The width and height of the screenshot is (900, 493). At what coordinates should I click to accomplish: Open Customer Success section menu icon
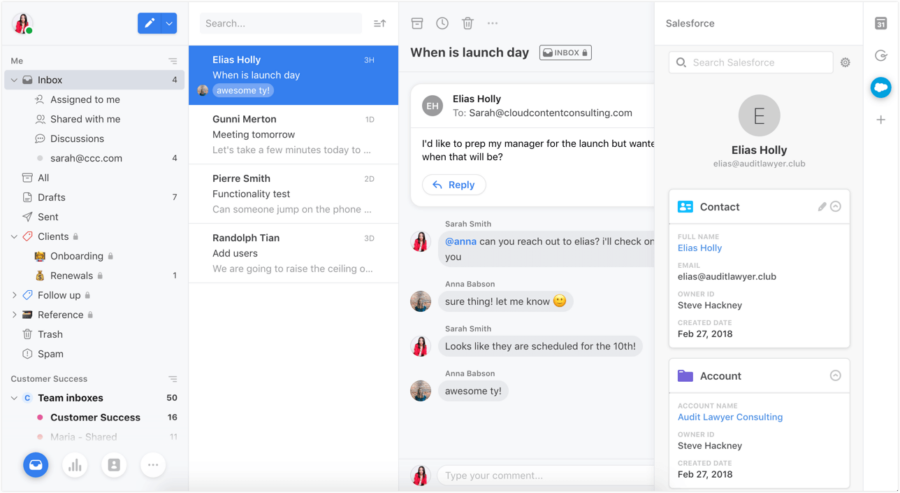(173, 379)
